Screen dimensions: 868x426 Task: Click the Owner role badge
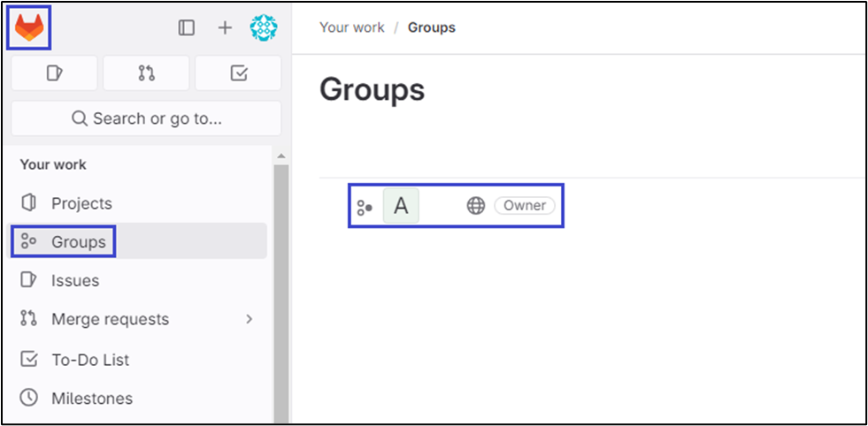click(x=525, y=206)
